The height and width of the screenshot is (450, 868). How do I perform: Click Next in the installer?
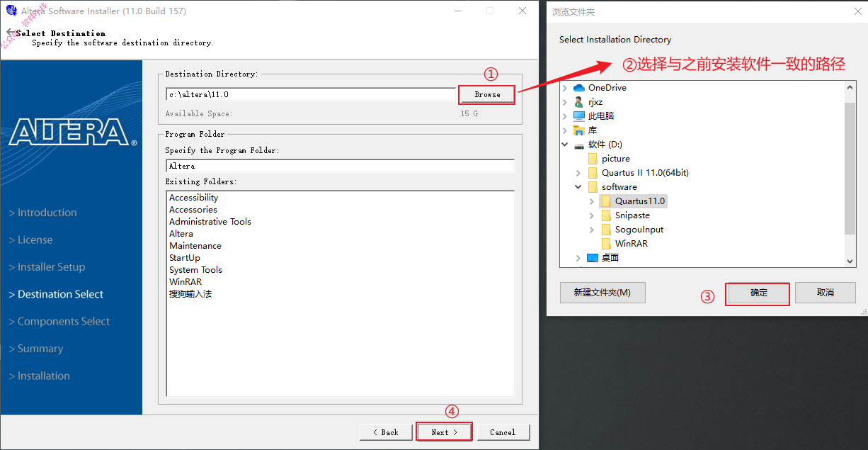coord(444,432)
